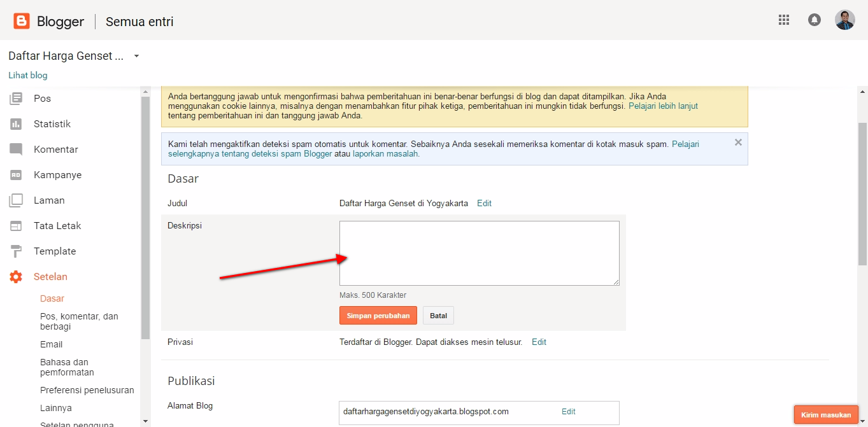868x427 pixels.
Task: Edit the Privasi setting
Action: (x=539, y=342)
